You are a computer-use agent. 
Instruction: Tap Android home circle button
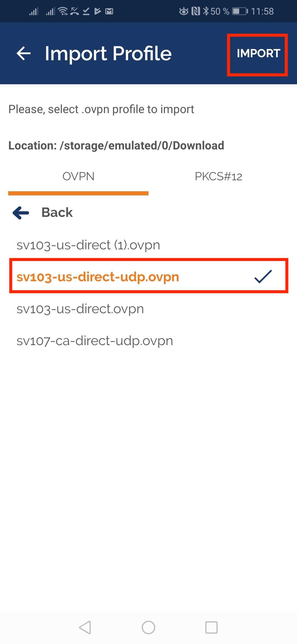click(148, 627)
